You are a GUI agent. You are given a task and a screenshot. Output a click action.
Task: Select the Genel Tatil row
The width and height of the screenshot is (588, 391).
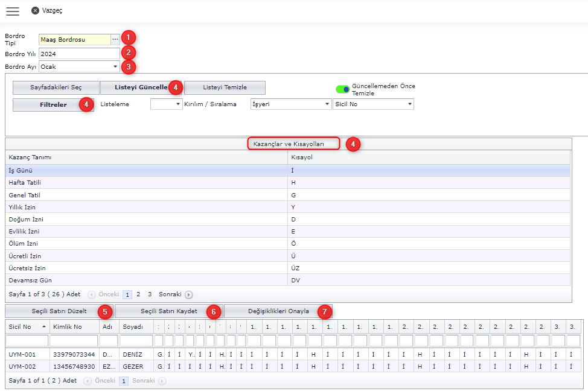tap(287, 195)
